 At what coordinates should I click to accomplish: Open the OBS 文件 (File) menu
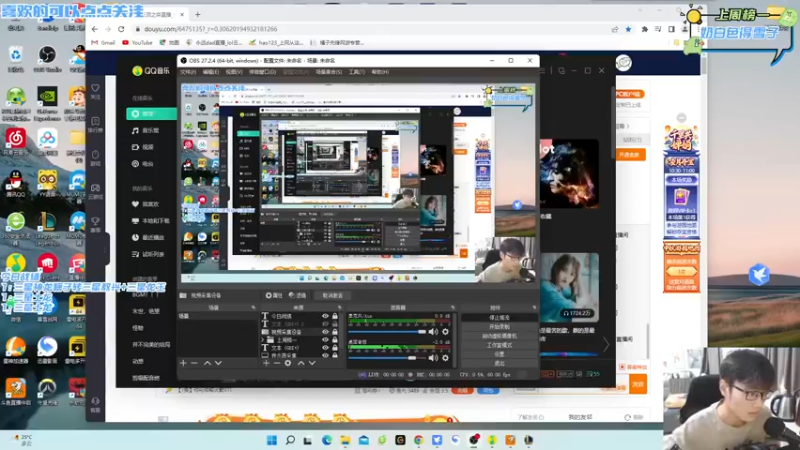(x=188, y=72)
